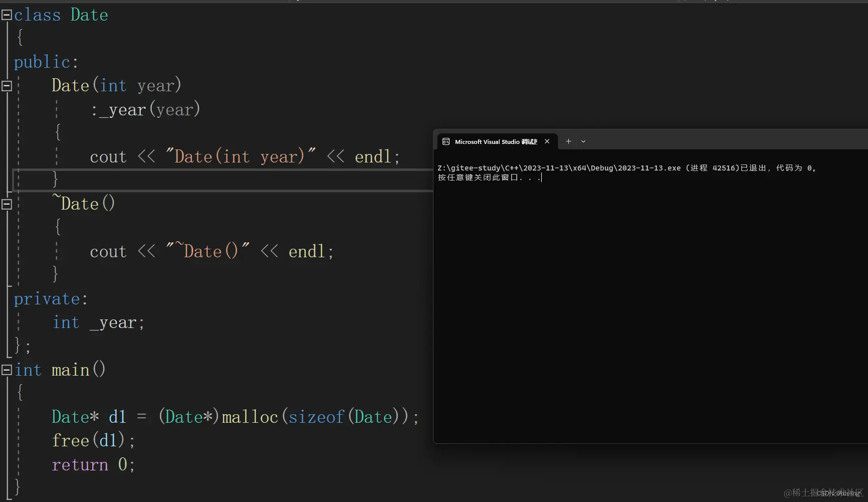Open the terminal tab dropdown chevron

pos(583,141)
